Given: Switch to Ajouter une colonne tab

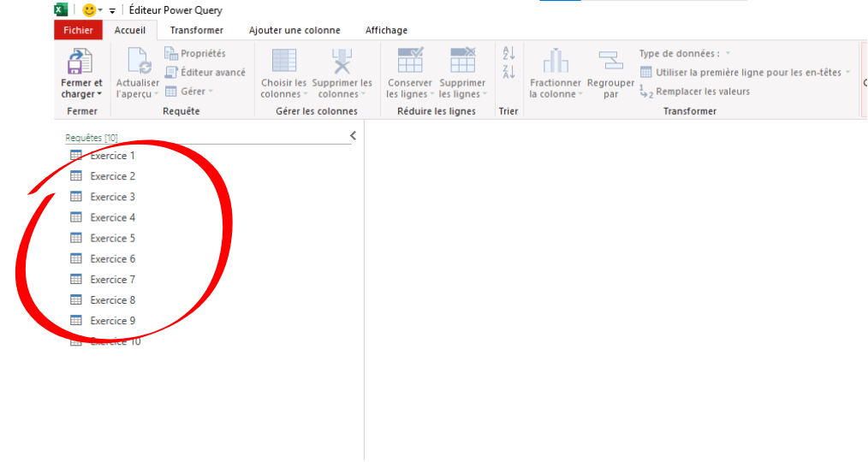Looking at the screenshot, I should [294, 31].
